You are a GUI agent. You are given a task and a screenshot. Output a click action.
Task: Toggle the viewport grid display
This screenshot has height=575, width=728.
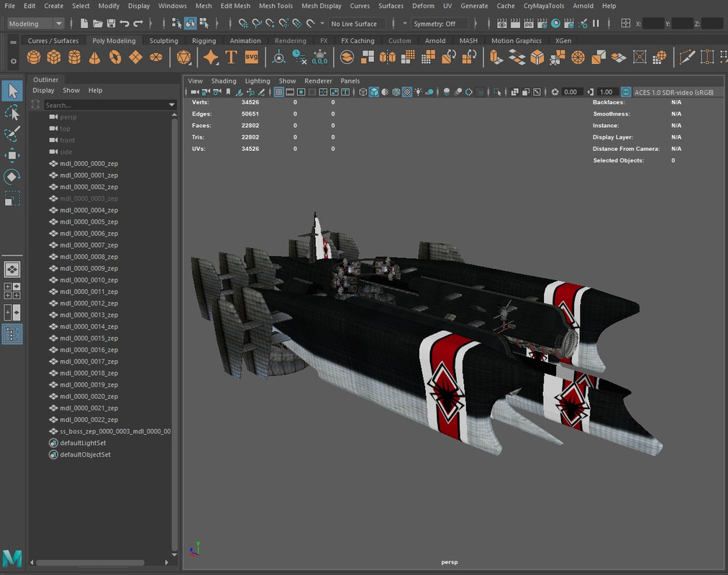pyautogui.click(x=279, y=92)
